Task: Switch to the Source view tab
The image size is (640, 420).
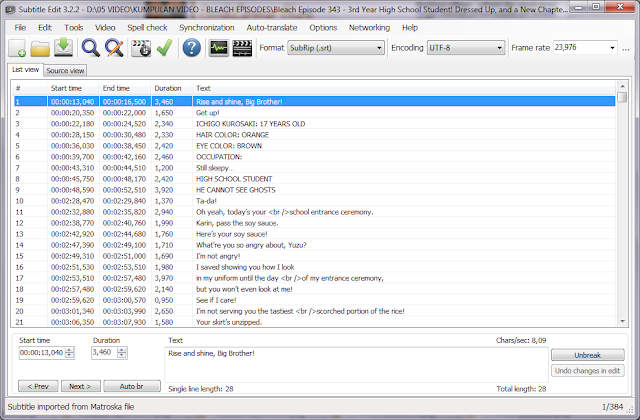Action: tap(65, 71)
